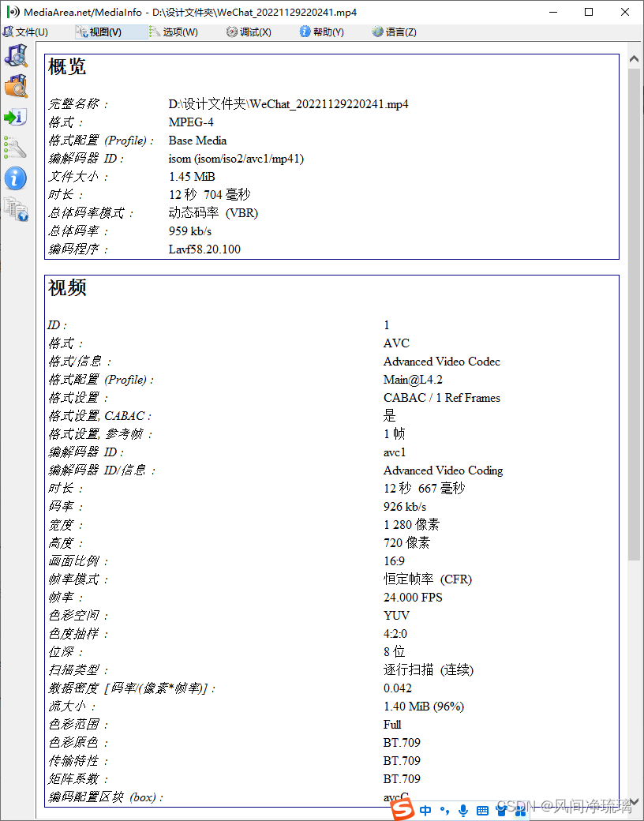This screenshot has height=821, width=644.
Task: Click the 8 位 bit depth value
Action: [395, 651]
